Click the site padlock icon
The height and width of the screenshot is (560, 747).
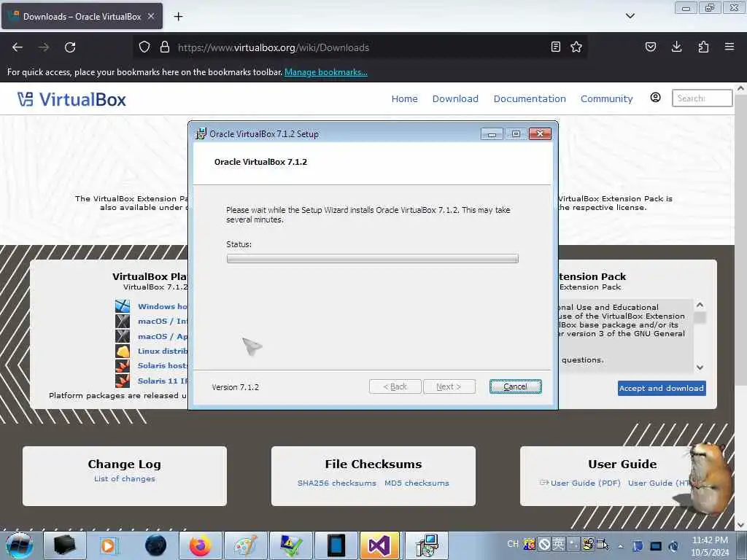pos(165,47)
